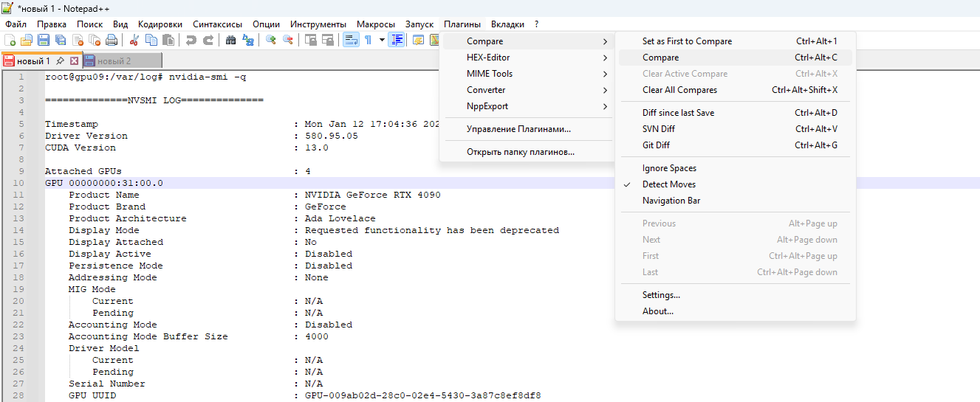Toggle the Navigation Bar option
980x402 pixels.
(671, 201)
